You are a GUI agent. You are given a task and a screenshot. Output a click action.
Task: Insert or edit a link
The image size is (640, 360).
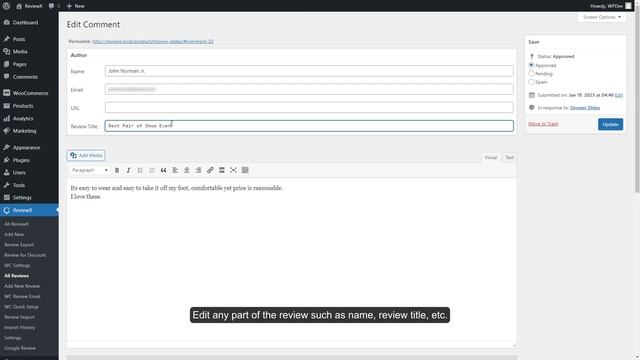(x=210, y=170)
